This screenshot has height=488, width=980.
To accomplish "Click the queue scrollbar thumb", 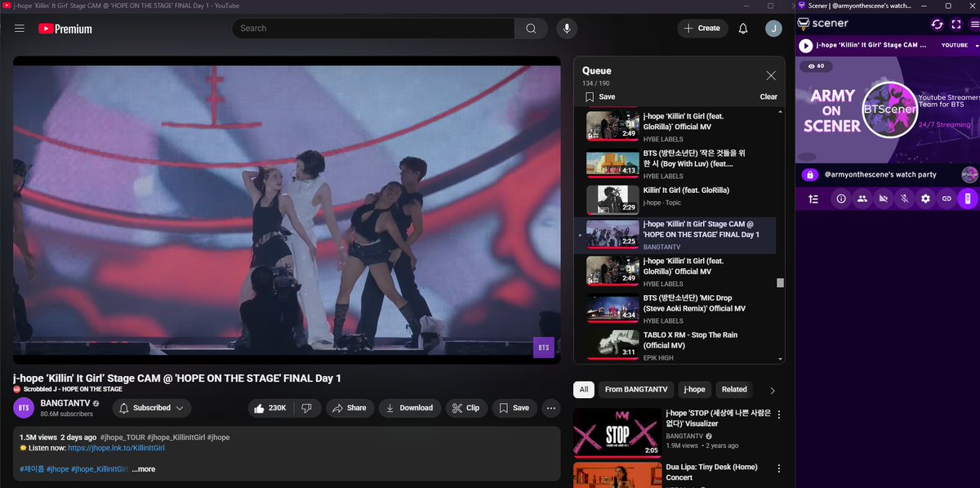I will 780,283.
